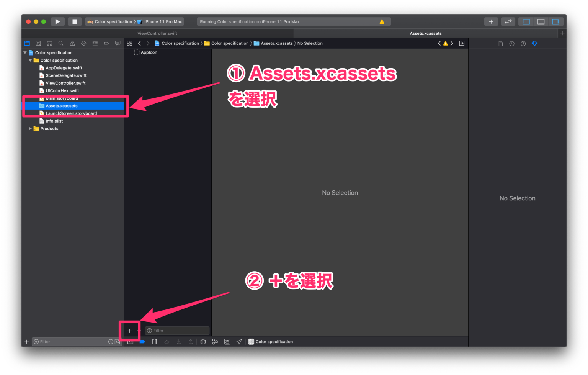Select the Source Control navigator icon
This screenshot has height=375, width=588.
(x=38, y=43)
